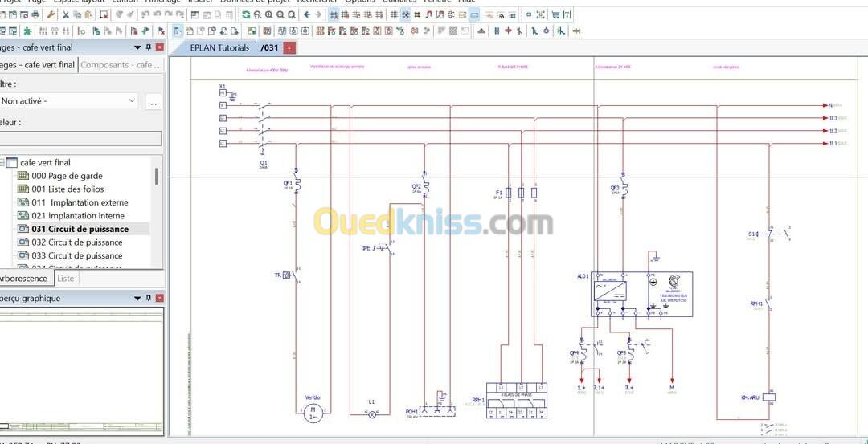Image resolution: width=868 pixels, height=444 pixels.
Task: Open the Pages panel dropdown arrow menu
Action: tap(137, 47)
